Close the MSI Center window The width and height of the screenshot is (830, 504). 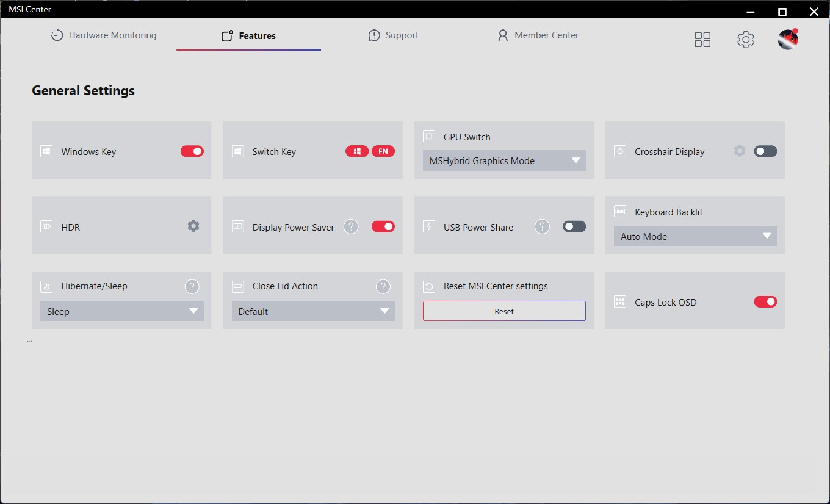click(x=814, y=11)
